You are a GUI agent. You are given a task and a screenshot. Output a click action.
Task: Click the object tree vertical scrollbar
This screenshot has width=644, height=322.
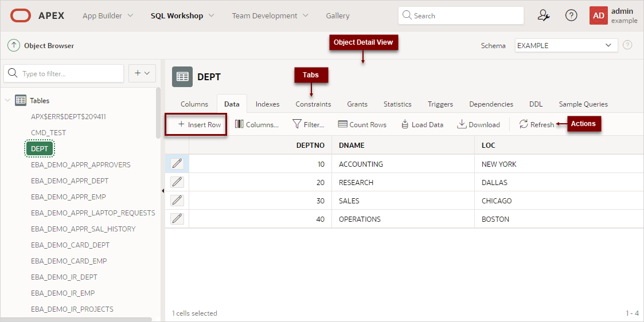158,113
